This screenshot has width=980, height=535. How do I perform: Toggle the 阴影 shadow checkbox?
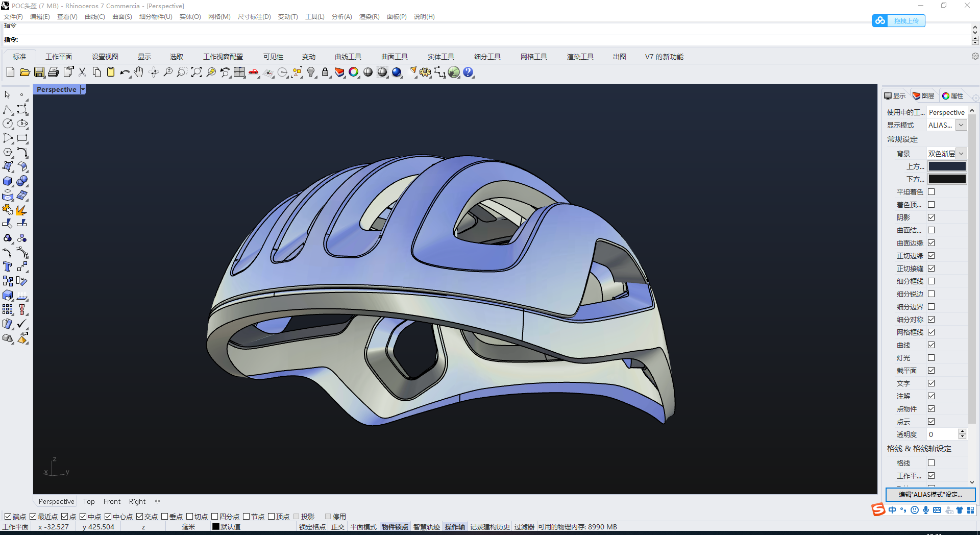931,217
